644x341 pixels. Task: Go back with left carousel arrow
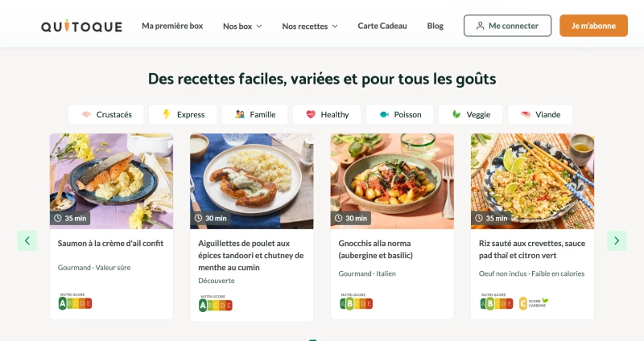click(27, 241)
